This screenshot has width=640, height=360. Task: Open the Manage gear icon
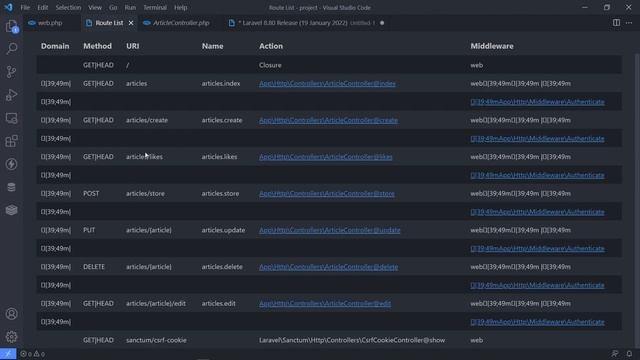(11, 337)
